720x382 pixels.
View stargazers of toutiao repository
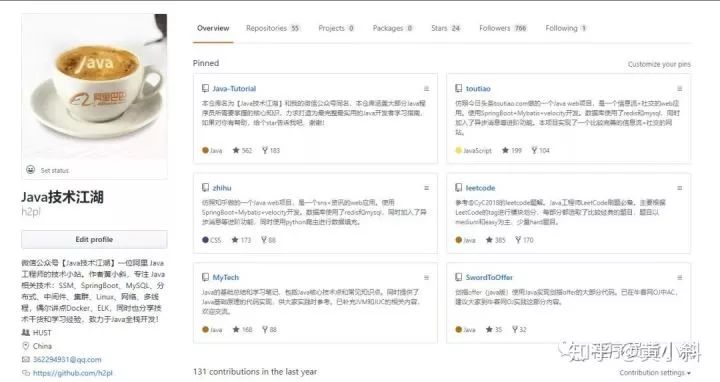[512, 150]
